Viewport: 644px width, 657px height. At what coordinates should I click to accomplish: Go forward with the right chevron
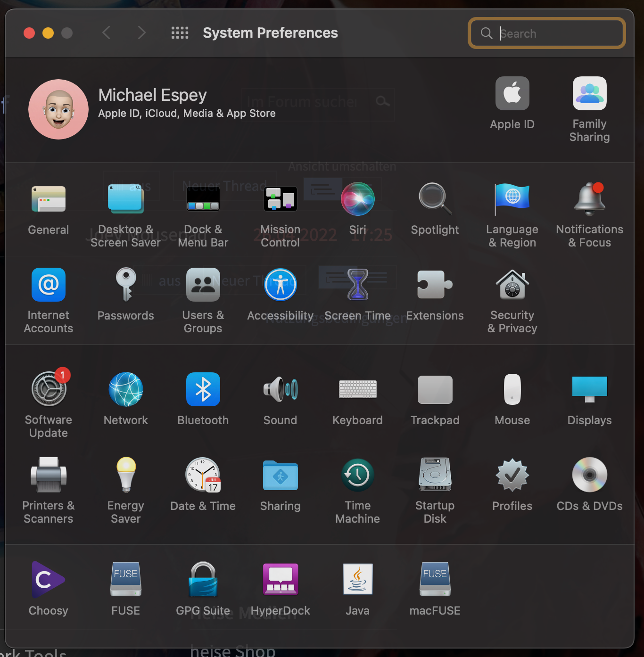coord(141,33)
